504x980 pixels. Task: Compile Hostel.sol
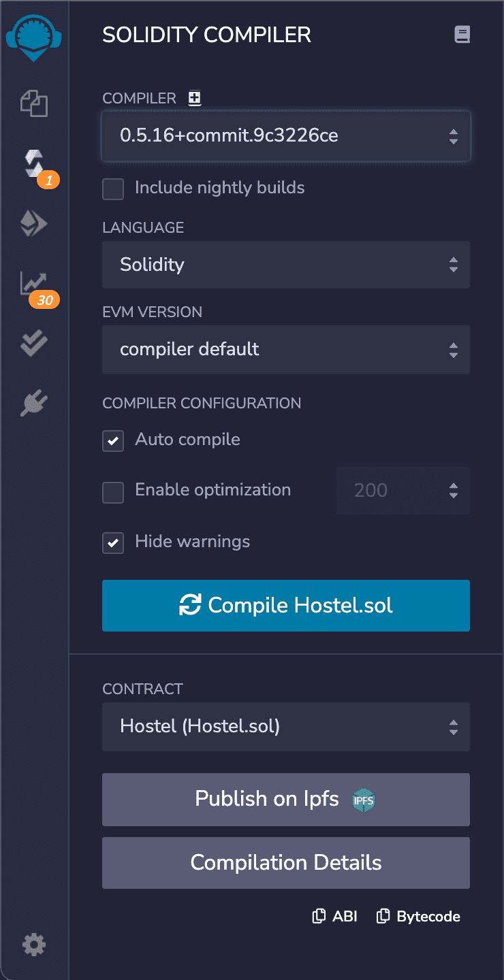(286, 605)
